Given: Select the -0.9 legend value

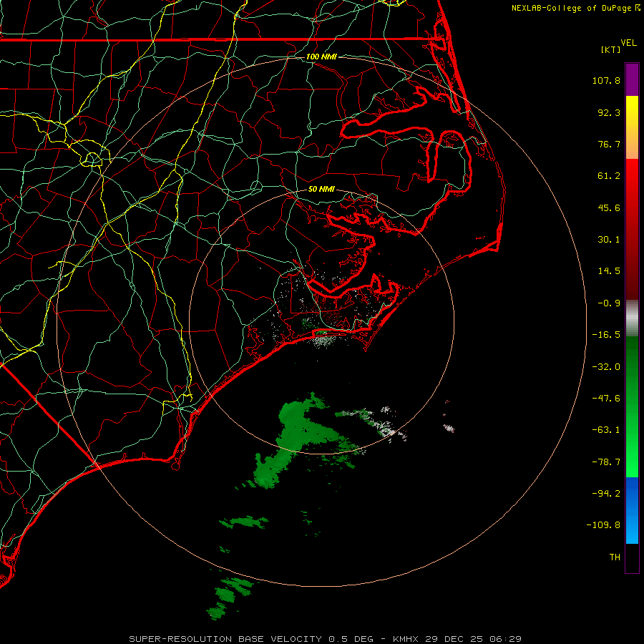Looking at the screenshot, I should (x=609, y=303).
